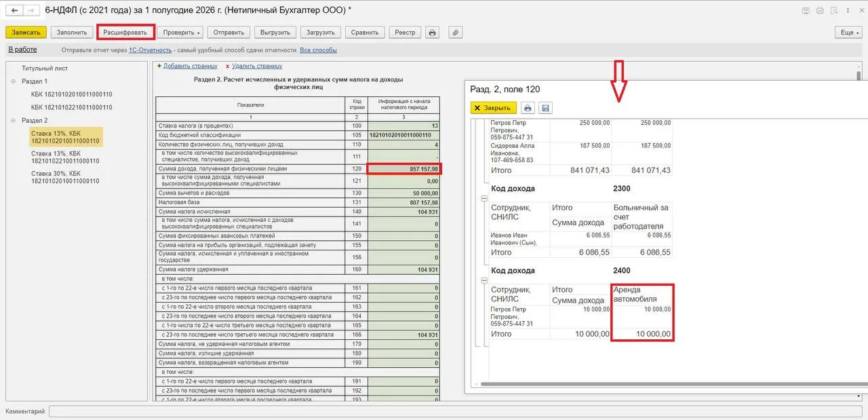Open the Проверить dropdown arrow

point(199,33)
